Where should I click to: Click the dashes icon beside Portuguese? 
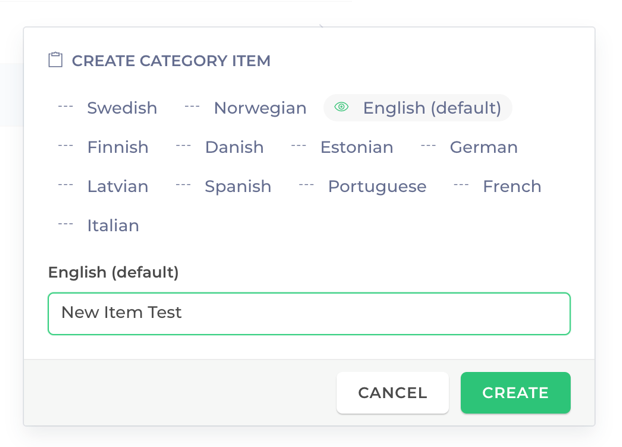point(306,185)
